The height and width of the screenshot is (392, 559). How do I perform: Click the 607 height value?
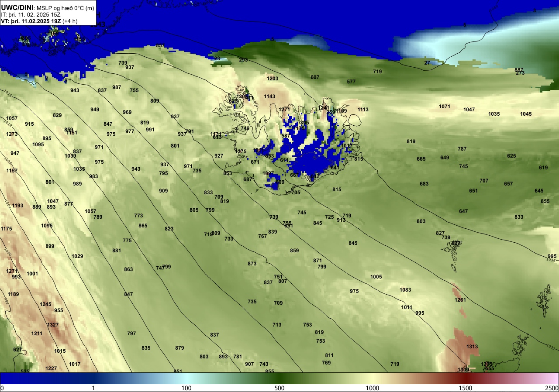click(315, 77)
